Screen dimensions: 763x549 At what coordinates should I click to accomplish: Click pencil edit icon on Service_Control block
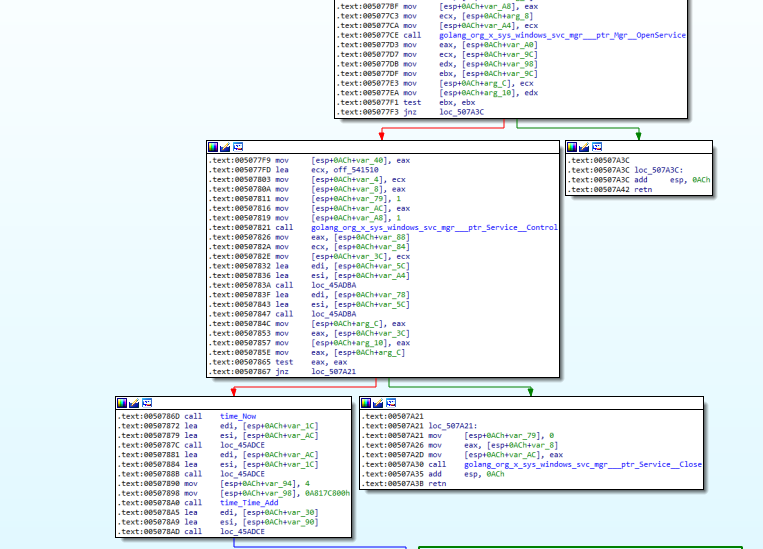click(226, 147)
